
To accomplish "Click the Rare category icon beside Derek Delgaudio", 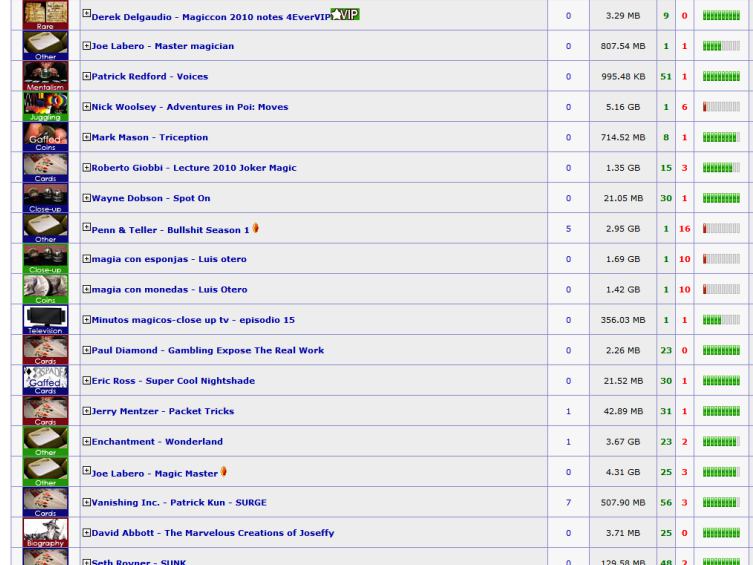I will pos(46,15).
